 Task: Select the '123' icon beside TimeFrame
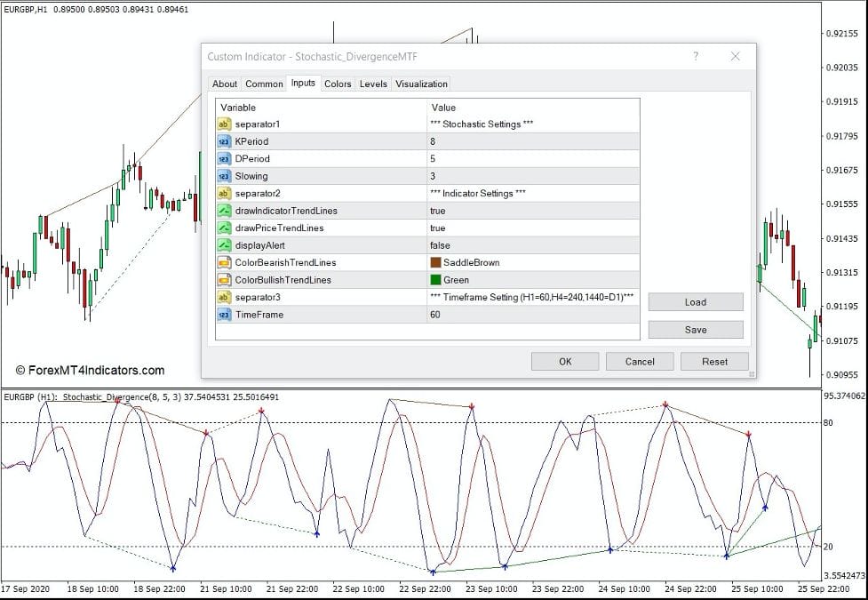224,315
